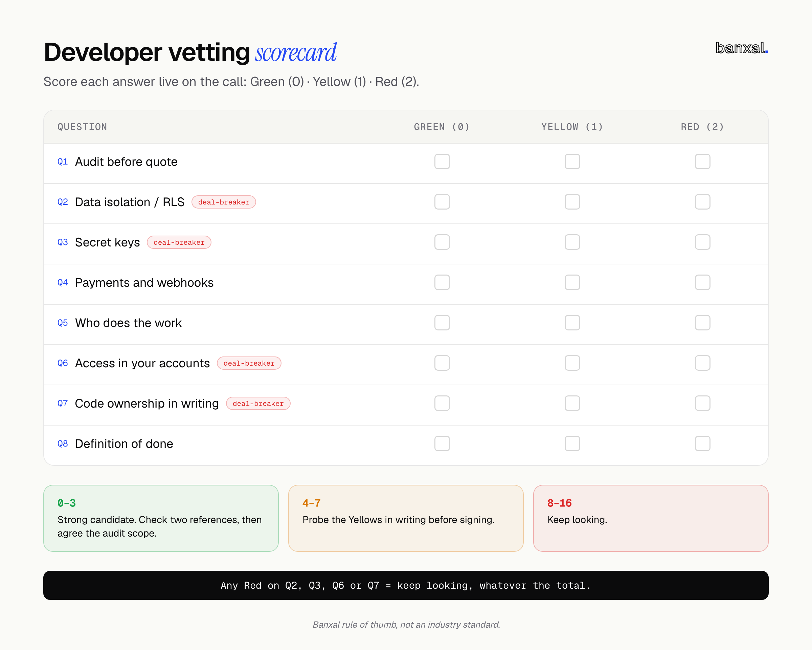Viewport: 812px width, 650px height.
Task: Mark Red for Data isolation / RLS
Action: [702, 202]
